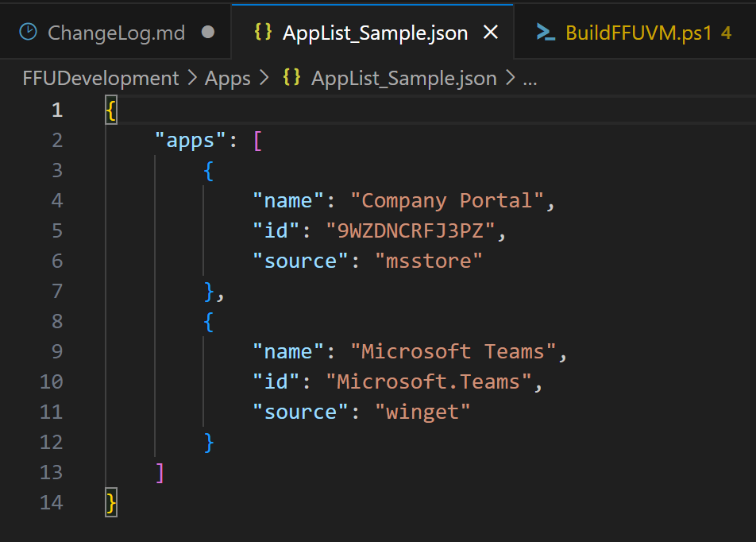Click the "9WZDNCRFJ3PZ" id value
756x542 pixels.
pyautogui.click(x=411, y=230)
